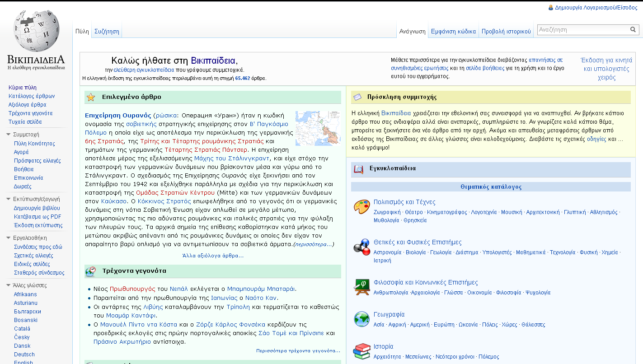Open Ειδικές σελίδες link
Viewport: 643px width, 364px height.
click(32, 264)
